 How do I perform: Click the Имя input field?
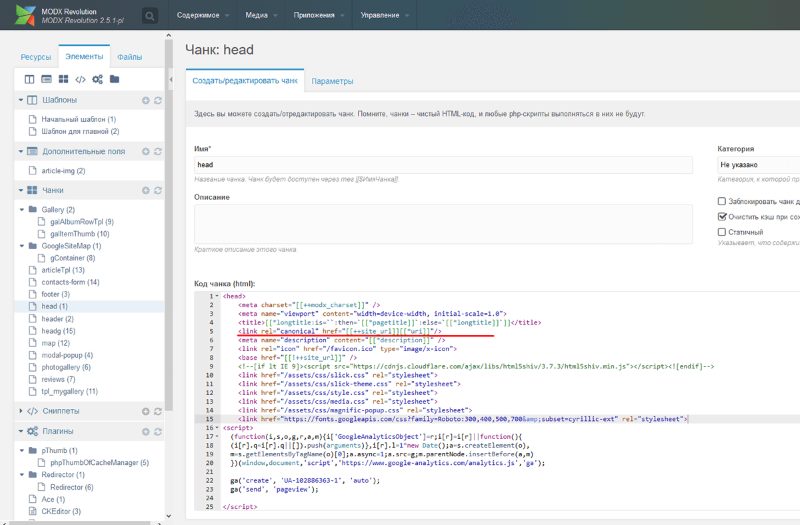[443, 165]
